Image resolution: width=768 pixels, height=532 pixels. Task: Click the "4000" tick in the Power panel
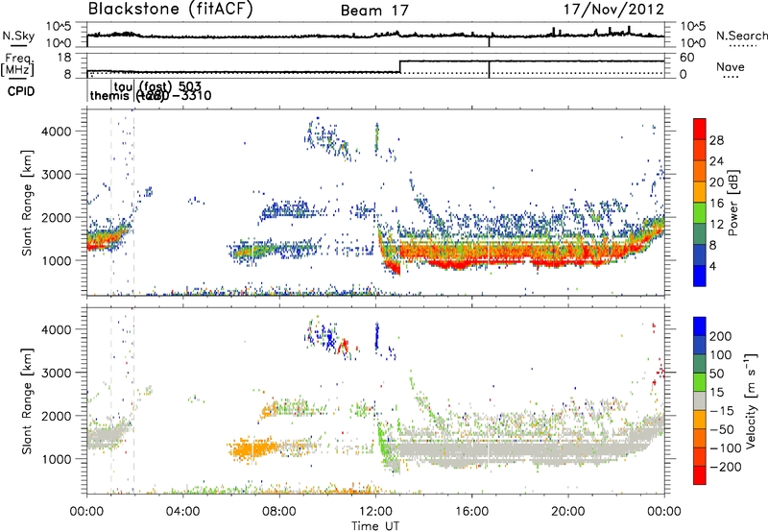coord(56,132)
